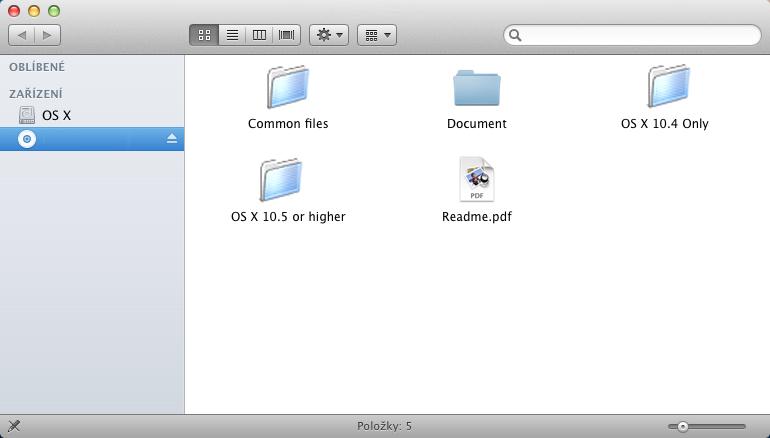Go back with the left arrow button
This screenshot has width=770, height=438.
pyautogui.click(x=22, y=35)
